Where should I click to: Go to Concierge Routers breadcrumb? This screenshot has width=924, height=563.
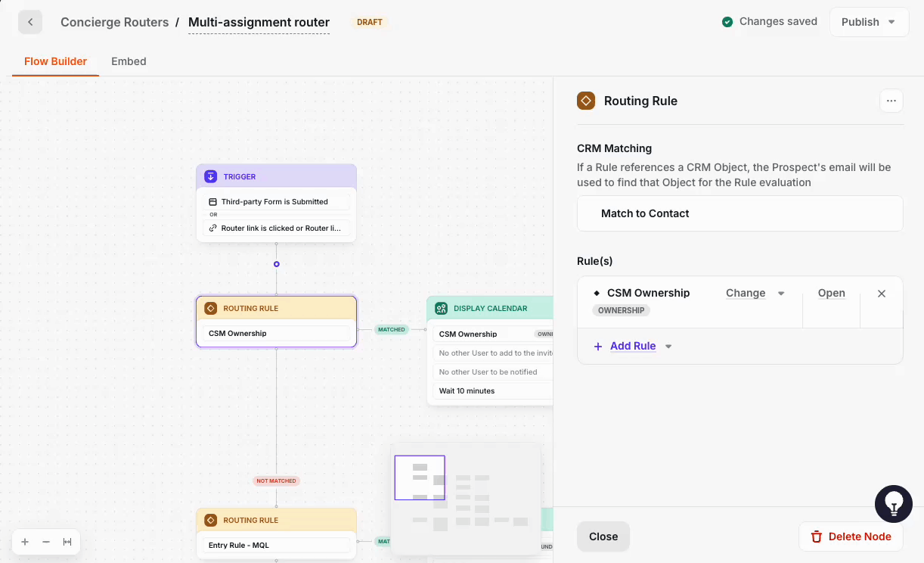[114, 22]
